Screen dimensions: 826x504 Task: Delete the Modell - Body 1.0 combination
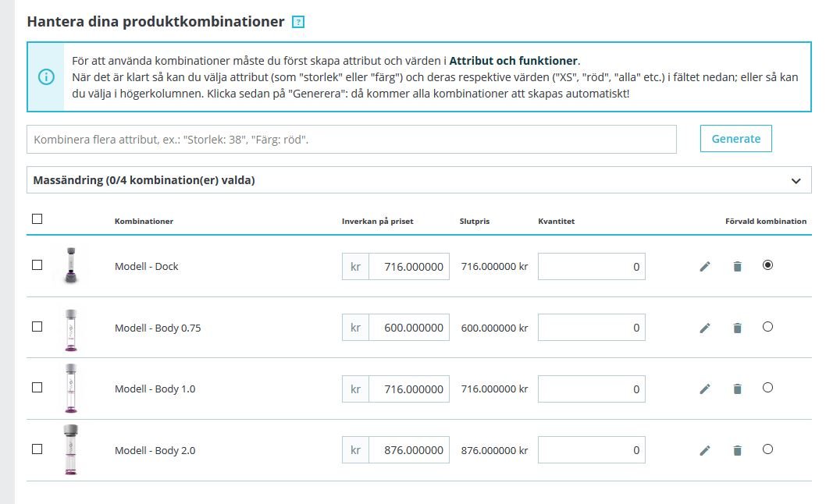click(x=738, y=389)
